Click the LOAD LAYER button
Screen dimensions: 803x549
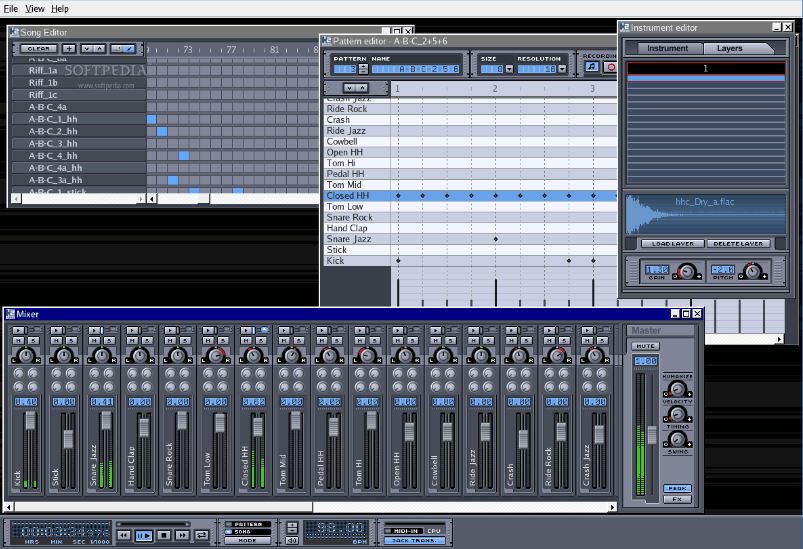[x=672, y=244]
